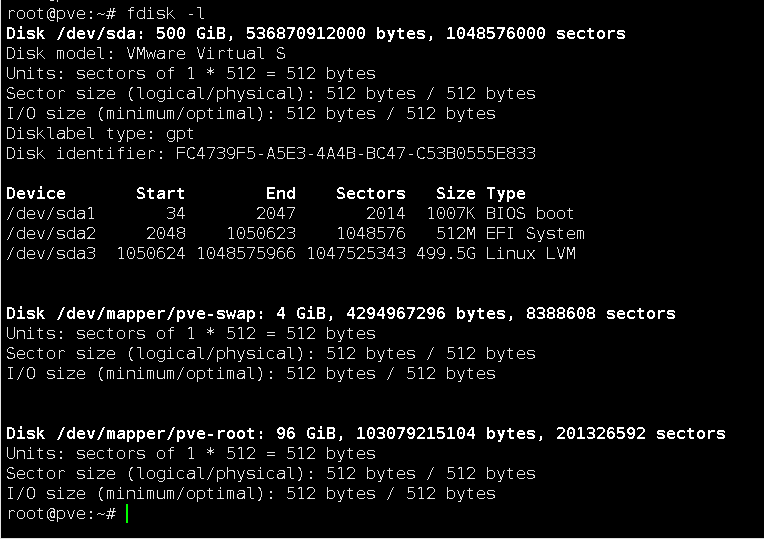
Task: Click the Sectors column header
Action: coord(370,194)
